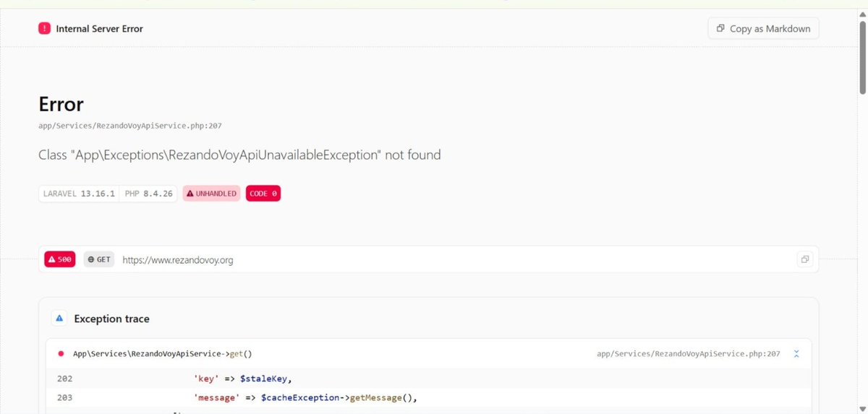Click the large Error heading

click(61, 103)
